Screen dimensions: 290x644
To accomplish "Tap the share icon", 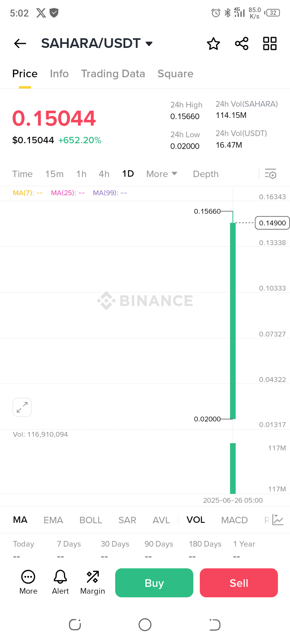I will 242,43.
